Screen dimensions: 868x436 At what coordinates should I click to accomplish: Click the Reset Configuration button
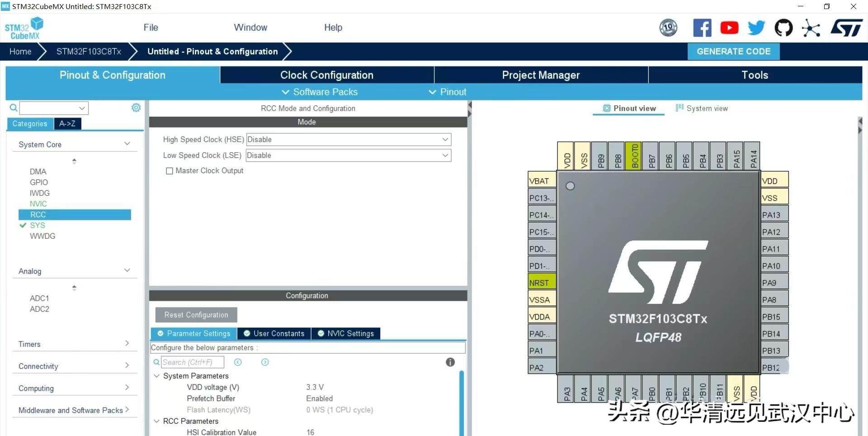(196, 315)
